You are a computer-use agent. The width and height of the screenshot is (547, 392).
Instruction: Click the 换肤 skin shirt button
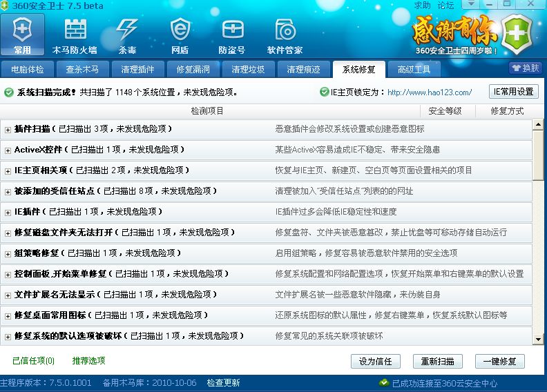[526, 68]
